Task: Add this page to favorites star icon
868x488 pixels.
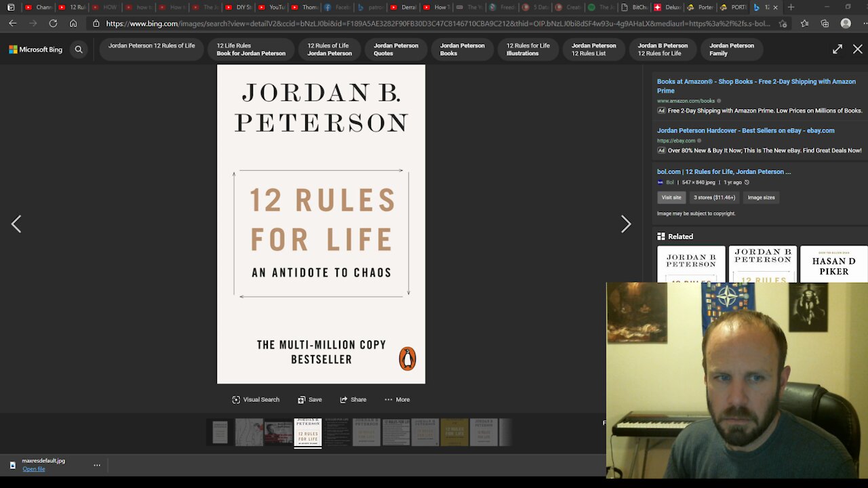Action: point(783,23)
